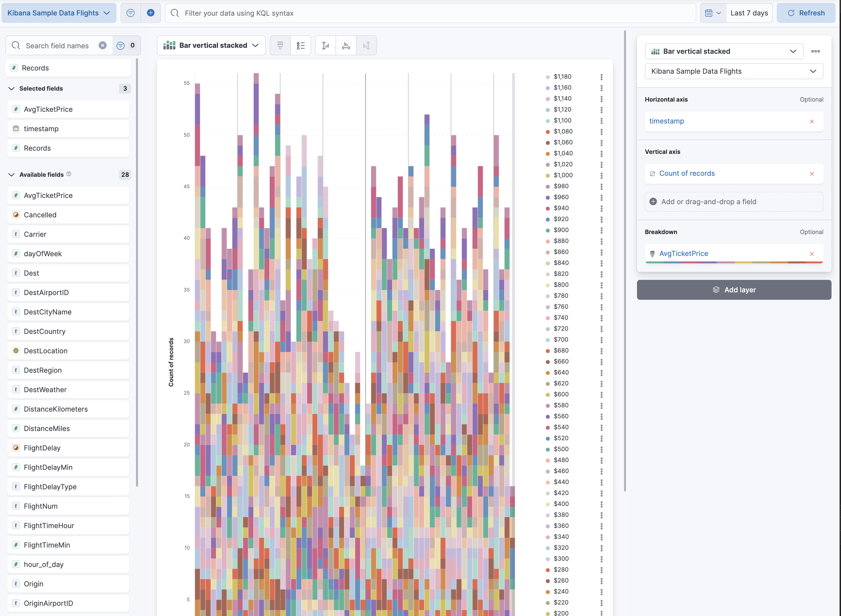Collapse the Selected fields section

pyautogui.click(x=11, y=88)
